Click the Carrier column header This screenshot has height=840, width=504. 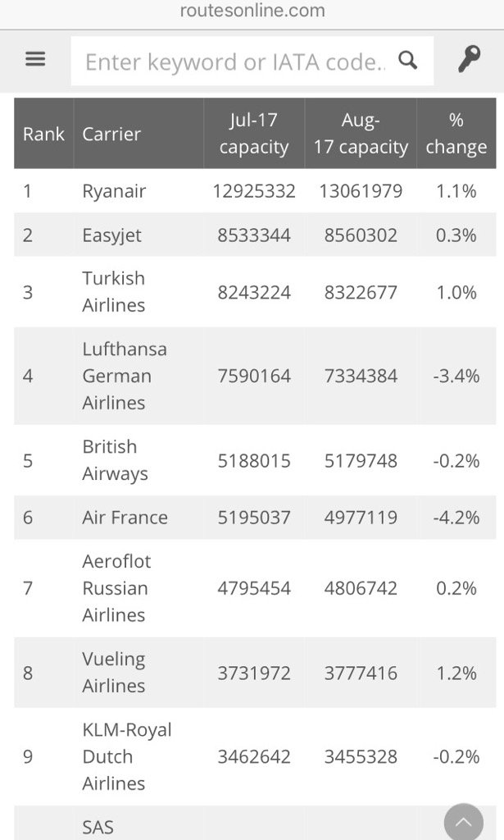click(111, 134)
